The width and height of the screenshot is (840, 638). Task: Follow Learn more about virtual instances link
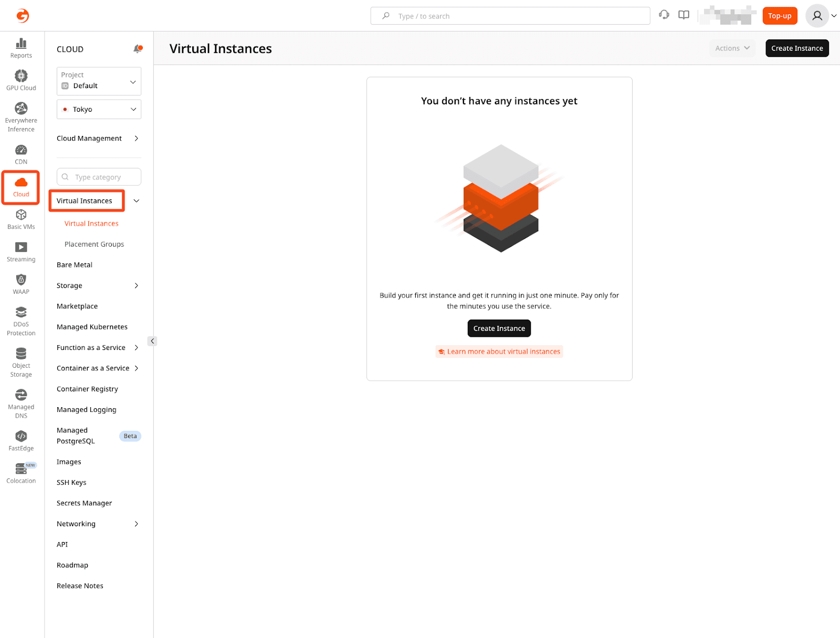[503, 352]
